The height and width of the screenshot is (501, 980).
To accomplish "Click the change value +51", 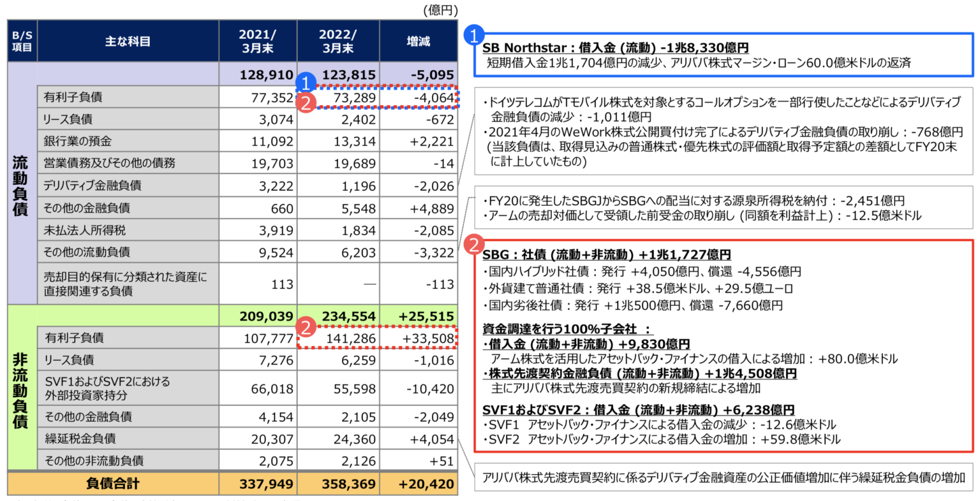I will point(442,461).
